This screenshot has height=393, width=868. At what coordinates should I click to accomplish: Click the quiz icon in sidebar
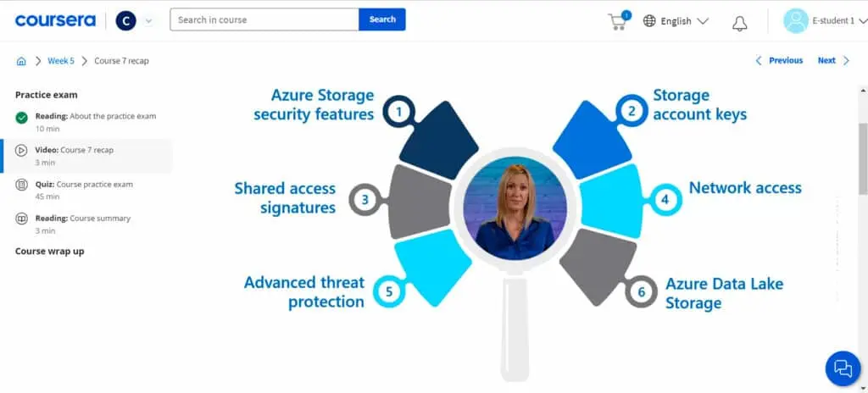21,185
